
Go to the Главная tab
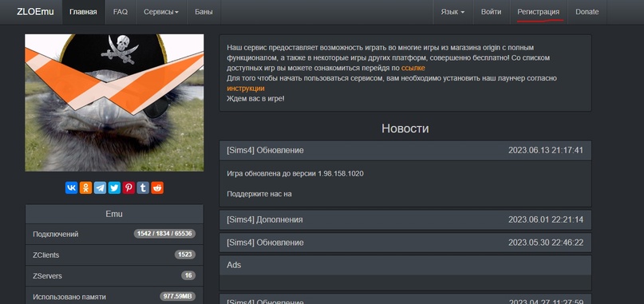pos(83,12)
